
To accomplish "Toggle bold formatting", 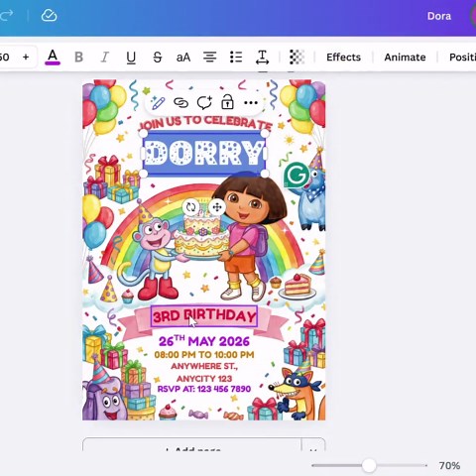I will point(78,58).
